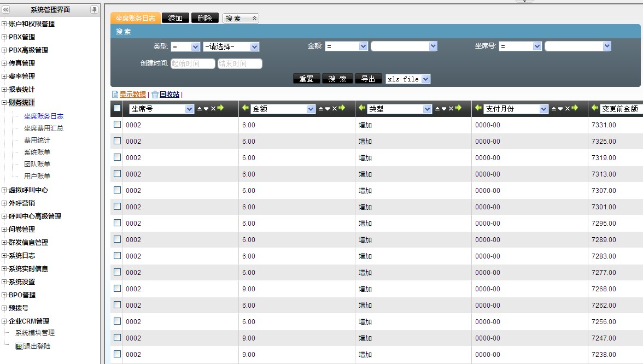
Task: Open 坐席费用汇总 in the sidebar
Action: point(44,128)
